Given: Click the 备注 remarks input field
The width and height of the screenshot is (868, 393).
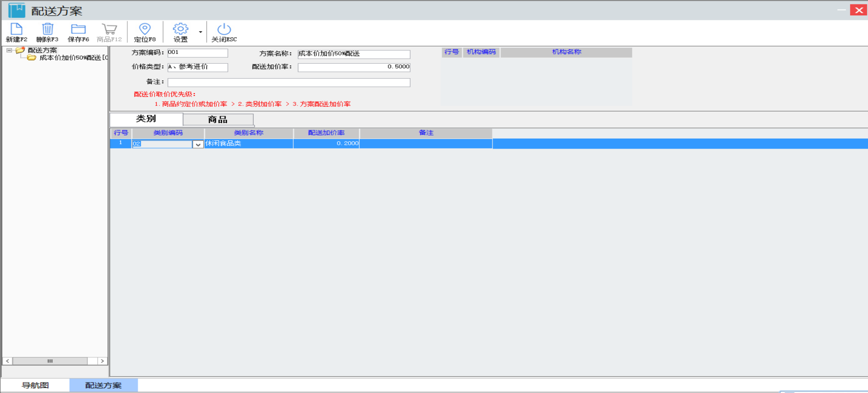Looking at the screenshot, I should [x=289, y=82].
